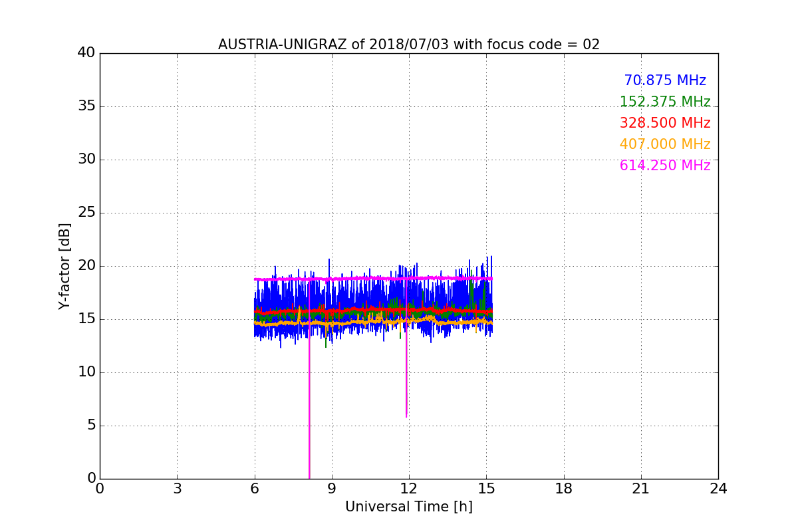798x532 pixels.
Task: Click the y-axis tick label 25
Action: [x=86, y=213]
